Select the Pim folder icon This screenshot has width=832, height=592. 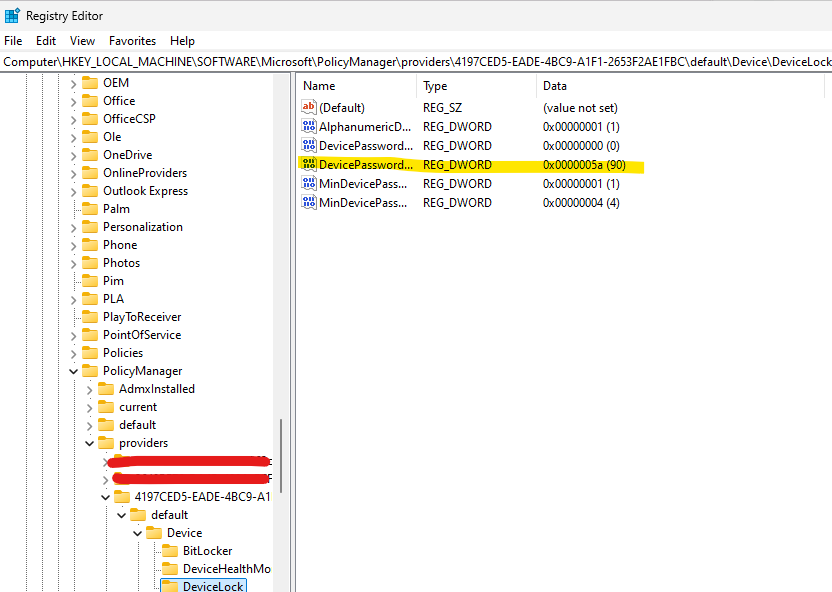point(90,281)
